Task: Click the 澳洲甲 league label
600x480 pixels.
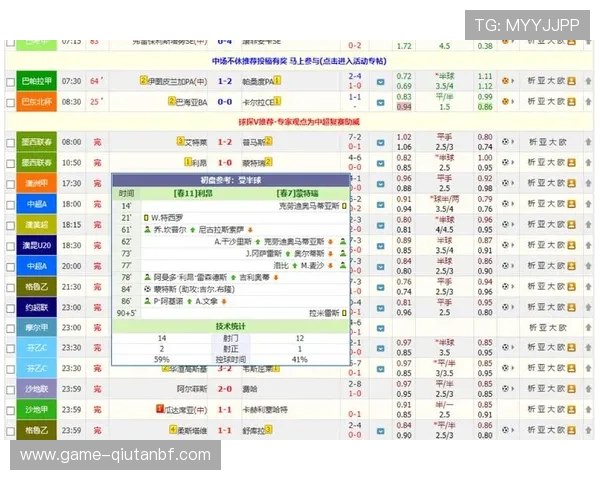Action: tap(36, 183)
